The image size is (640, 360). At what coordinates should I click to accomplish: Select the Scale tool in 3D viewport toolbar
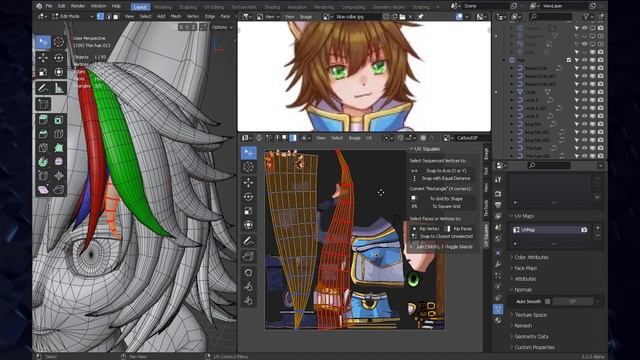coord(43,72)
